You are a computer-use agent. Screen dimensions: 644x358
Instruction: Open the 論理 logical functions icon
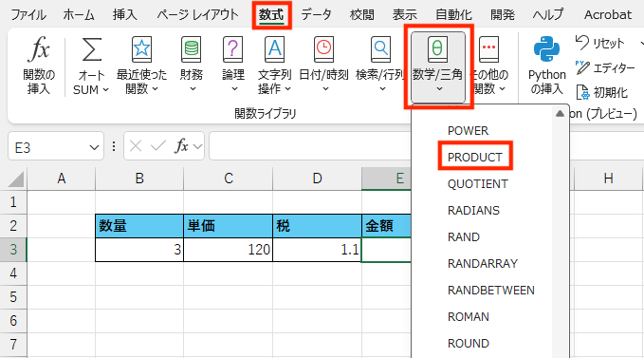(x=233, y=49)
